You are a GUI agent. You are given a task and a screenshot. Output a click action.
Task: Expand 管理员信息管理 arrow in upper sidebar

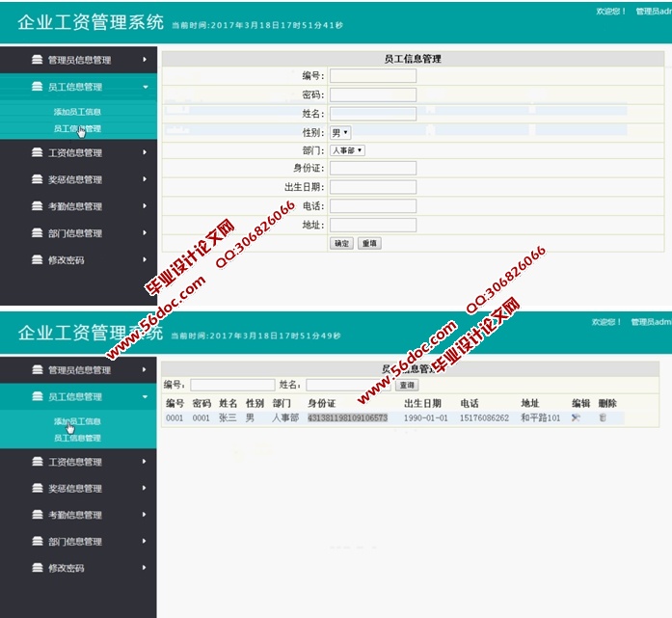(145, 60)
